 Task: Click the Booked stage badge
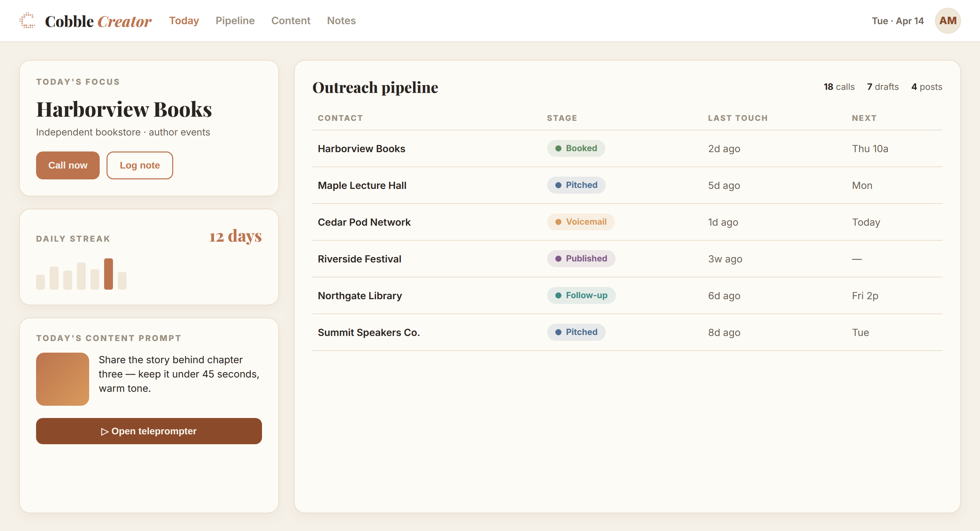coord(576,148)
